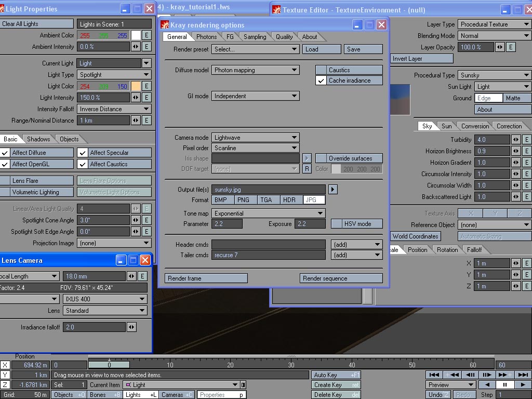
Task: Step to the next frame
Action: [487, 375]
